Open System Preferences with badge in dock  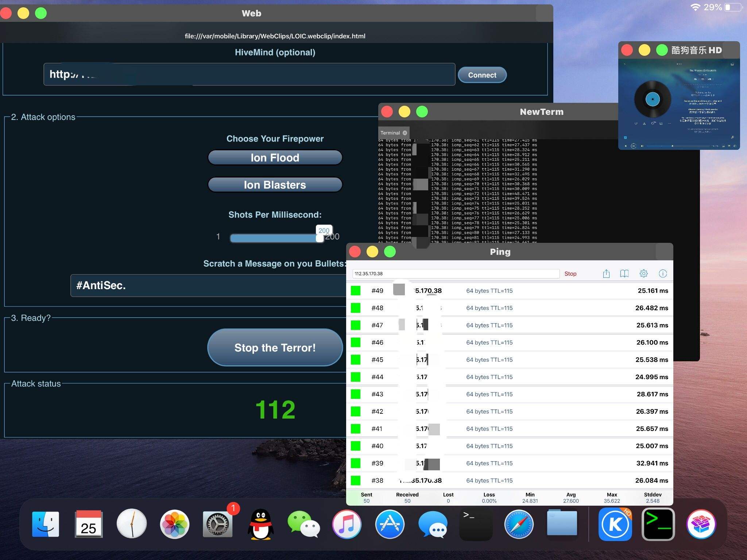[218, 524]
